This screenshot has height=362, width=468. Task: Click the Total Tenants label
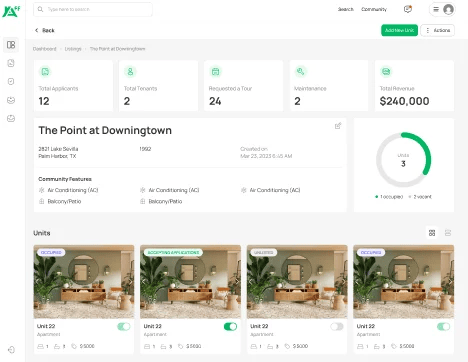pyautogui.click(x=140, y=88)
